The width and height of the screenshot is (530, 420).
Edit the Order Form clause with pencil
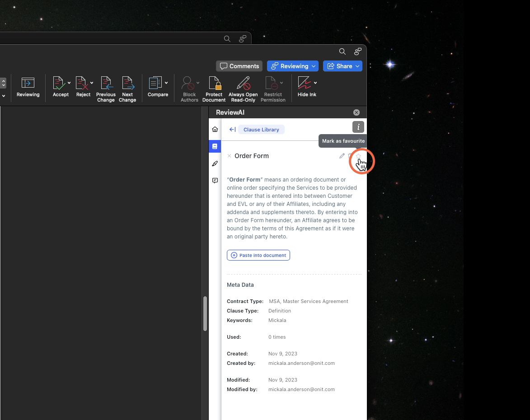pyautogui.click(x=342, y=156)
